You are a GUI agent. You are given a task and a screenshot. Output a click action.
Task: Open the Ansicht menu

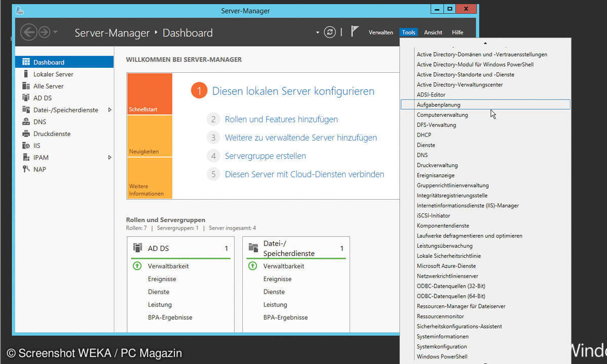pyautogui.click(x=433, y=32)
